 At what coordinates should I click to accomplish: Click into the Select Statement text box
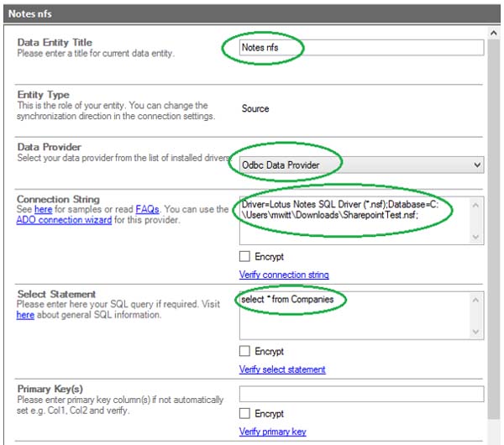[x=353, y=315]
